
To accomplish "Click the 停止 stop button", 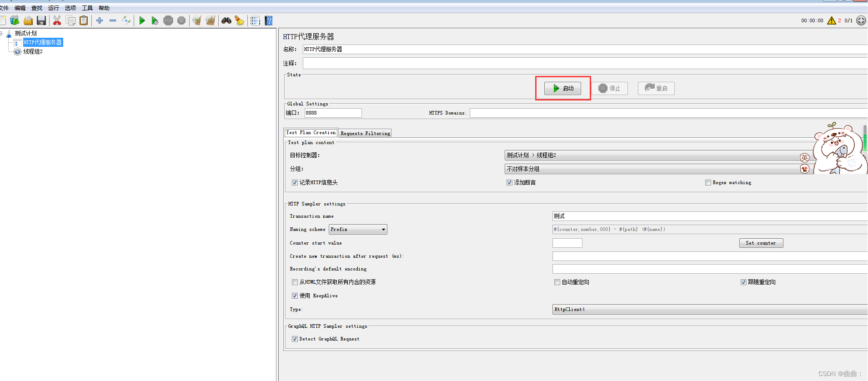I will coord(610,88).
